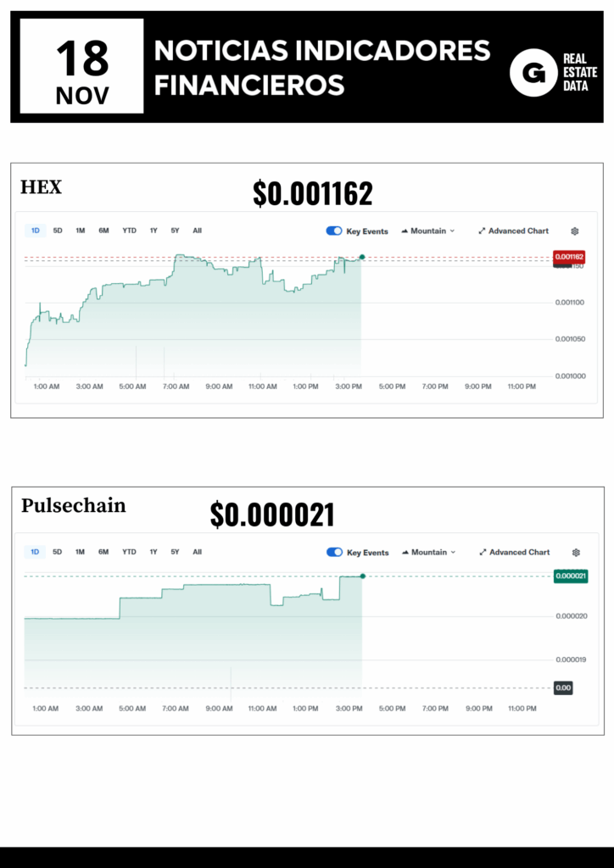
Task: Select the YTD range in Pulsechain chart
Action: (129, 552)
